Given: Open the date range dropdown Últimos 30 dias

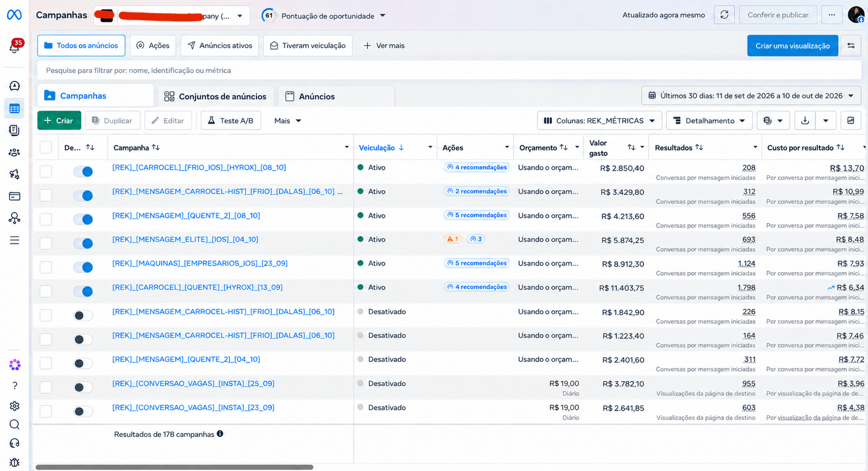Looking at the screenshot, I should 751,96.
